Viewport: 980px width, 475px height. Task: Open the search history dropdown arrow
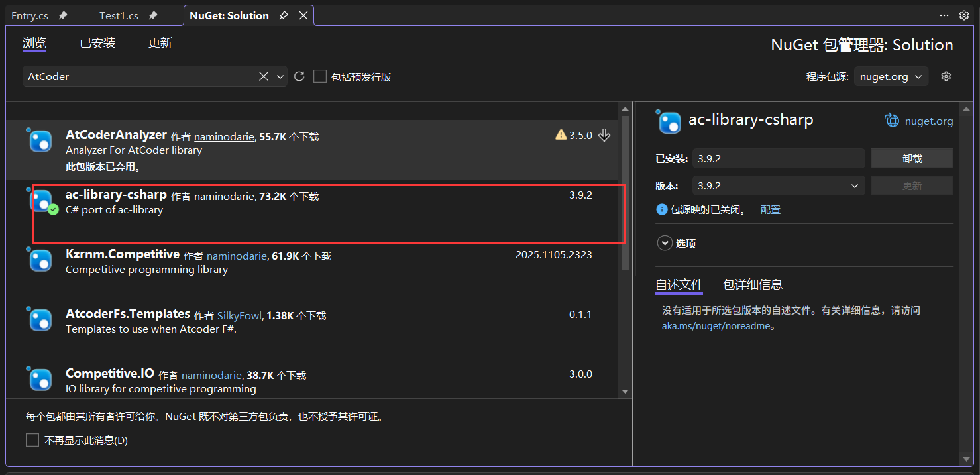tap(280, 76)
